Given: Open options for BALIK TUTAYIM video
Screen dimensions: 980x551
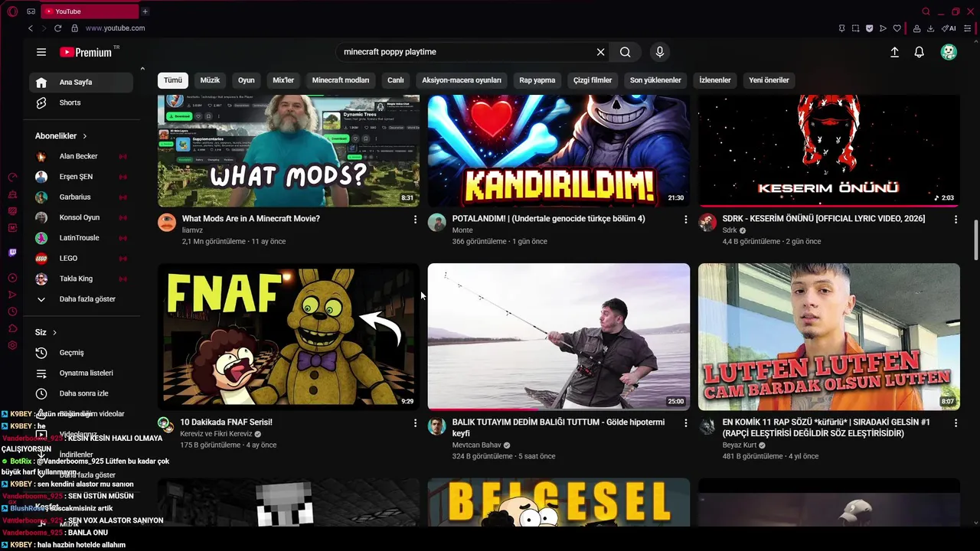Looking at the screenshot, I should 685,423.
